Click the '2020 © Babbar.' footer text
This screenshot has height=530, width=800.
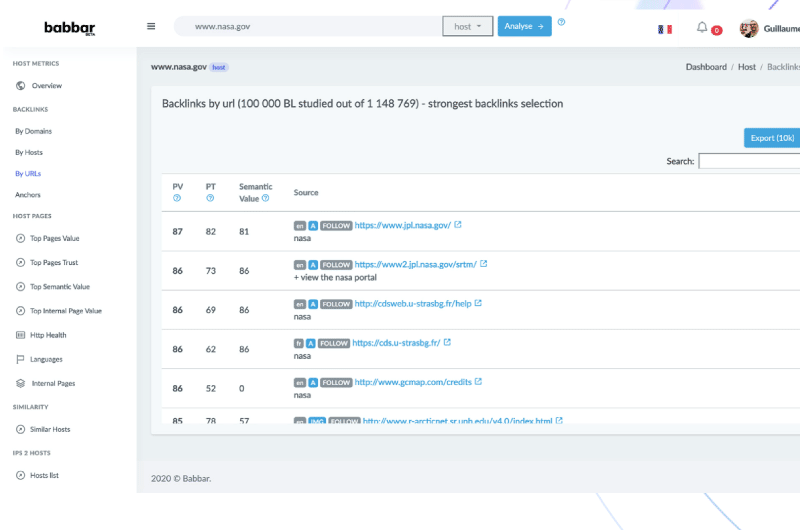click(181, 478)
